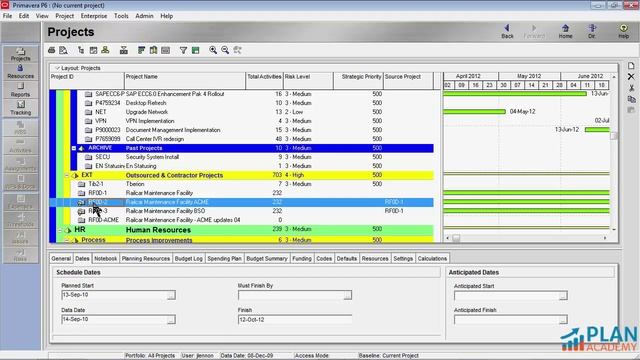Sort by the Project ID column header
The height and width of the screenshot is (360, 640).
click(87, 81)
